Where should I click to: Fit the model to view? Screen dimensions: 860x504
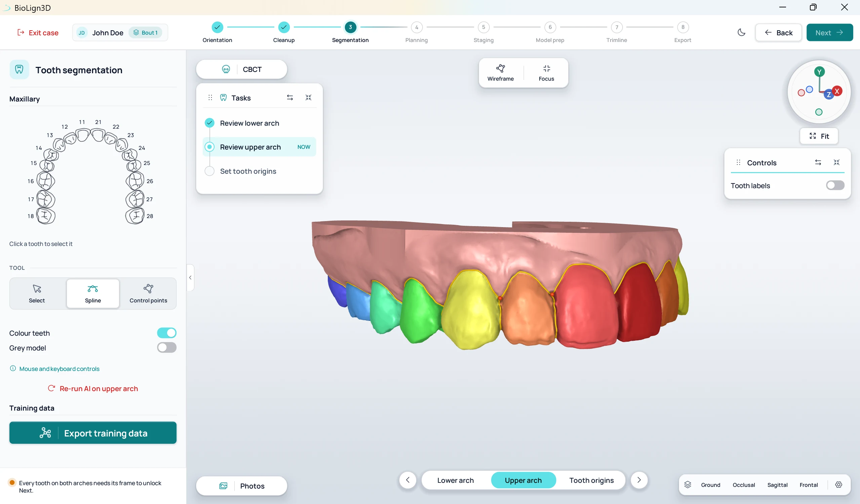pyautogui.click(x=819, y=136)
